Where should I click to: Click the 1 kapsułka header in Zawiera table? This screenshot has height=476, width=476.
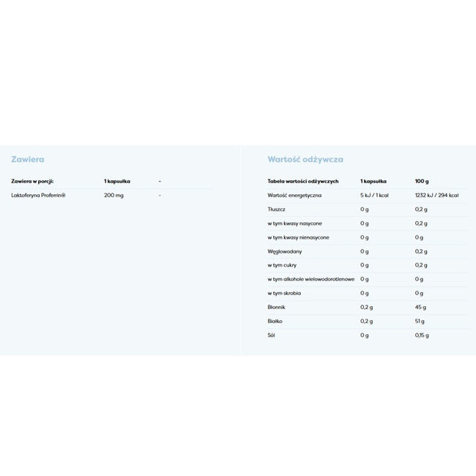[x=117, y=180]
